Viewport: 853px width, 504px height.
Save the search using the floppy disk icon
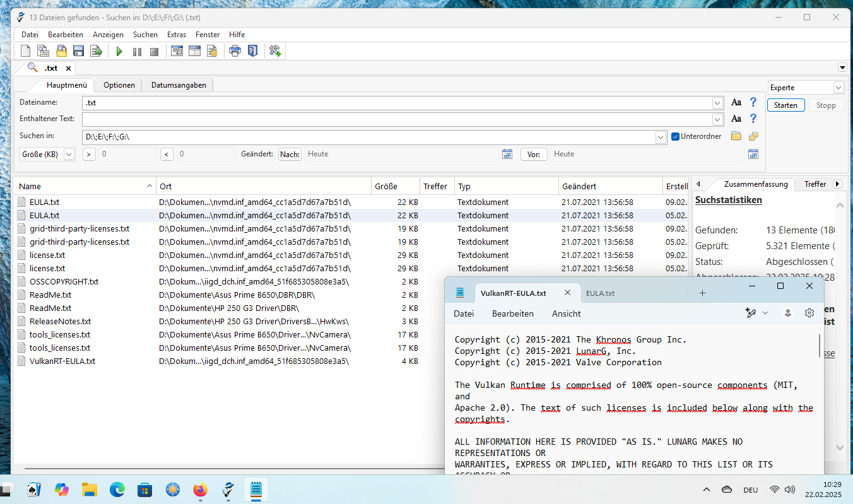click(x=79, y=51)
